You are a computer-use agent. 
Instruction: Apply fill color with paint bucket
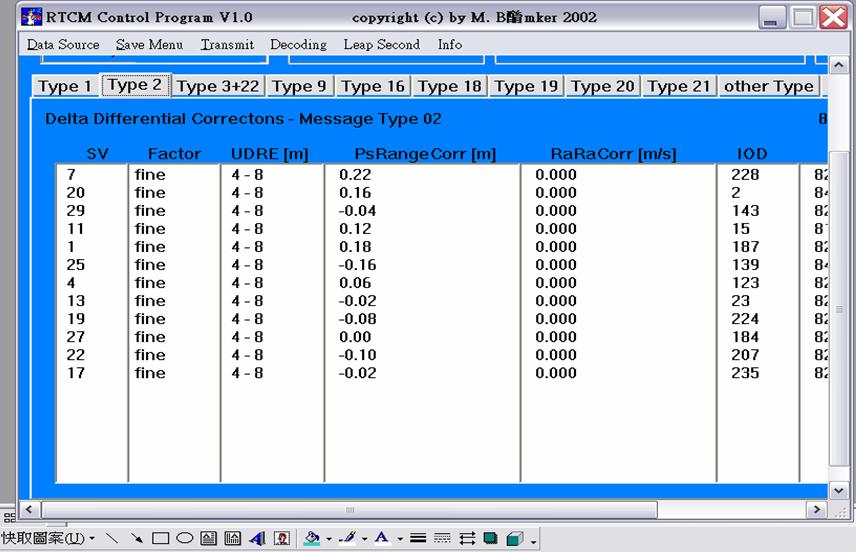[312, 539]
